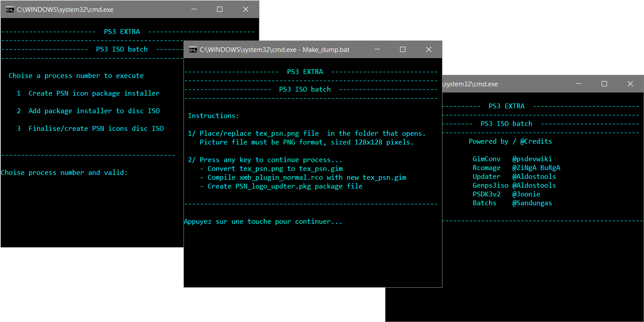Minimize the process number menu window
The image size is (644, 322).
coord(193,10)
